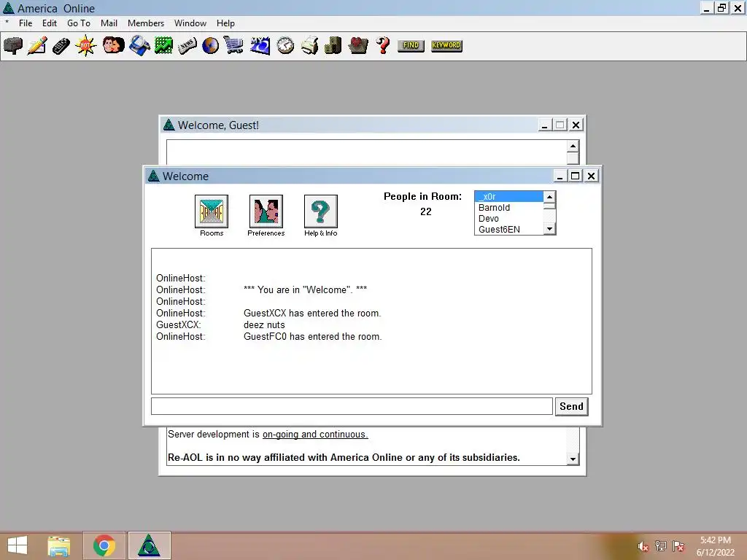
Task: Open the Edit menu
Action: [49, 23]
